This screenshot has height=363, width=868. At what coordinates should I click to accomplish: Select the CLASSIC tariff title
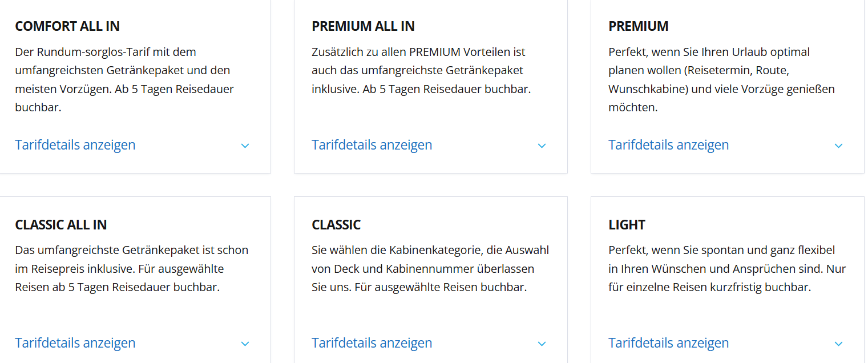click(336, 225)
